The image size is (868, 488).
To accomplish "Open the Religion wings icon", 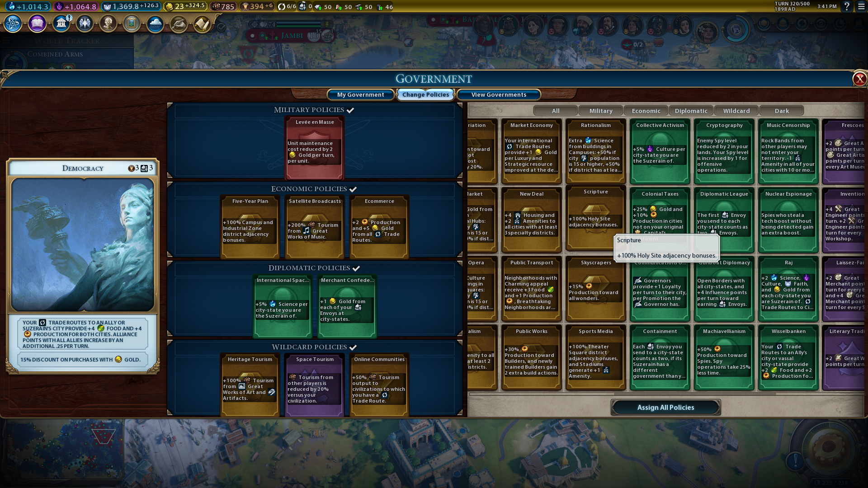I will pyautogui.click(x=85, y=23).
